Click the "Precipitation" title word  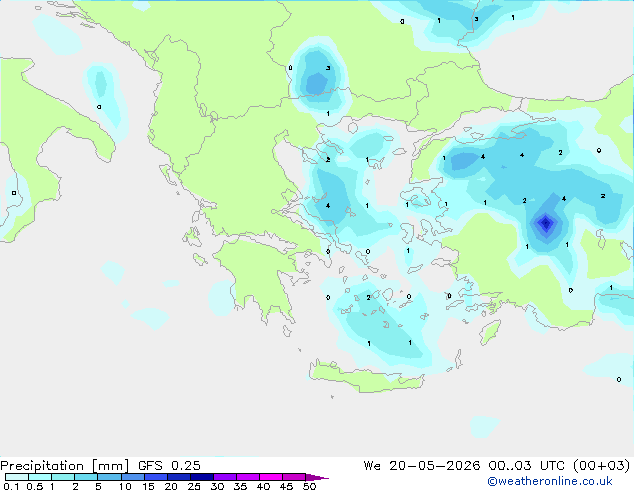pos(42,466)
